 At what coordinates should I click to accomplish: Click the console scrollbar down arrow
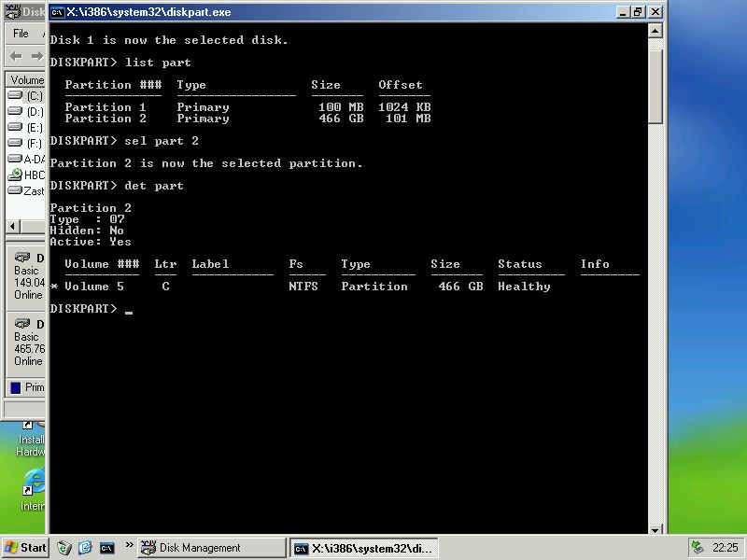click(x=655, y=526)
